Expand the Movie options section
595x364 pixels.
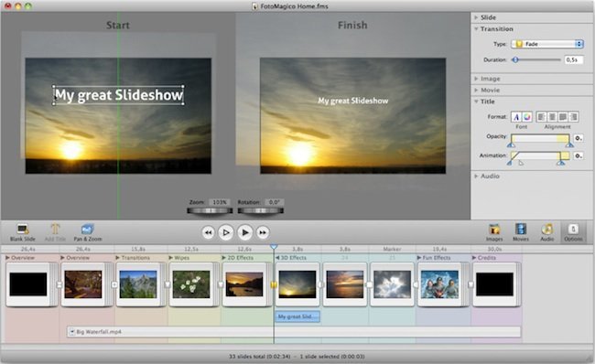pos(476,90)
